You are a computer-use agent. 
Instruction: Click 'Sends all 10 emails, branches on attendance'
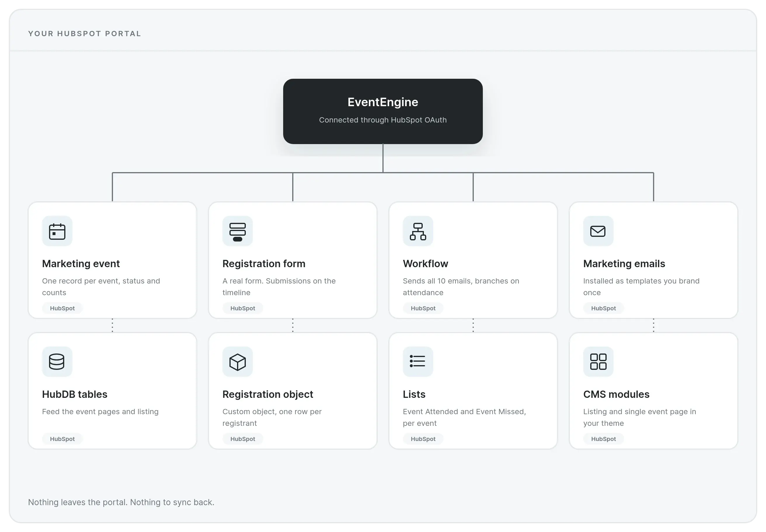(x=461, y=287)
